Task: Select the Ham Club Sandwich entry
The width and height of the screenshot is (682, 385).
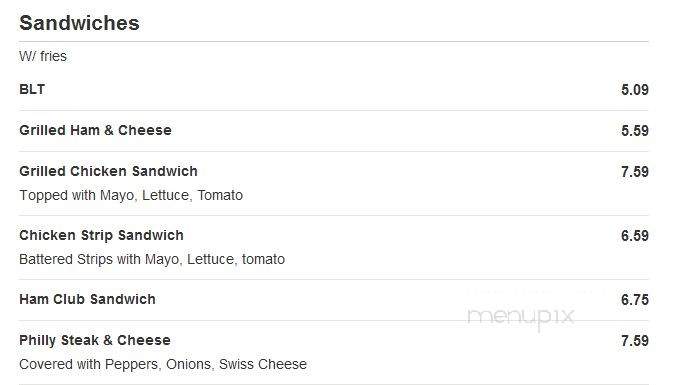Action: (x=87, y=299)
